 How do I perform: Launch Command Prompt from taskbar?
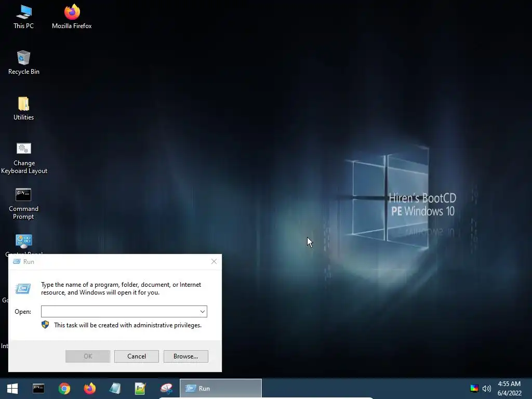(x=38, y=389)
